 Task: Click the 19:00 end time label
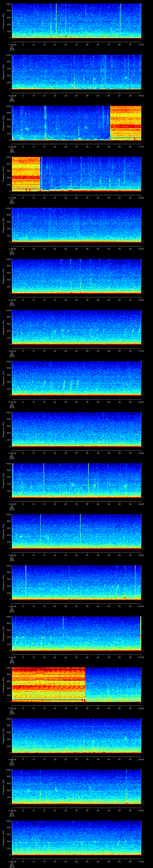[x=141, y=249]
